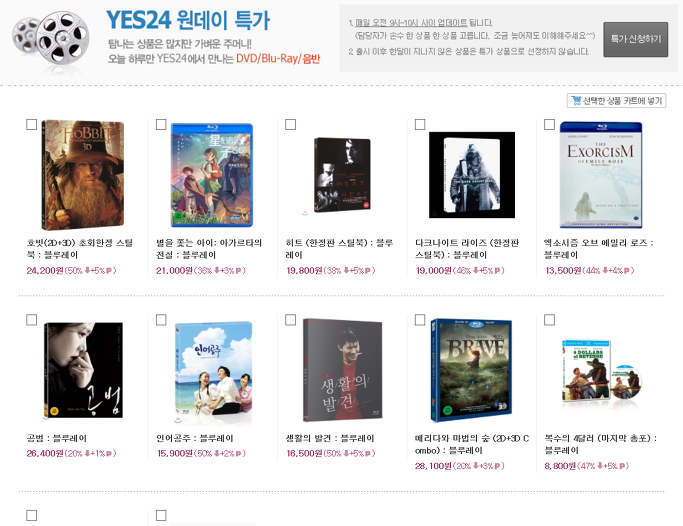Screen dimensions: 683x526
Task: Click 선택한 상품 카트에 넣기 button
Action: (x=616, y=101)
